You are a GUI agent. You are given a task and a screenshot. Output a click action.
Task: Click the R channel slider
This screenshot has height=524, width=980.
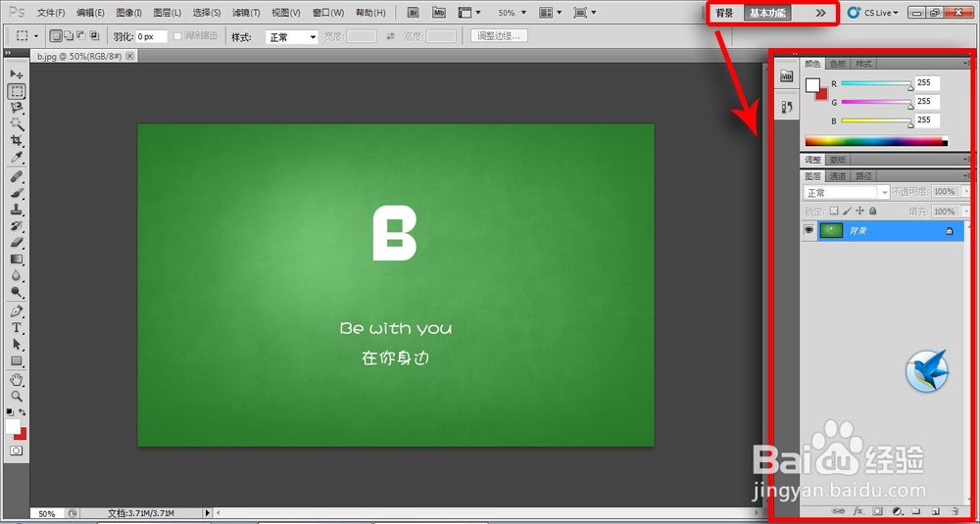(876, 83)
